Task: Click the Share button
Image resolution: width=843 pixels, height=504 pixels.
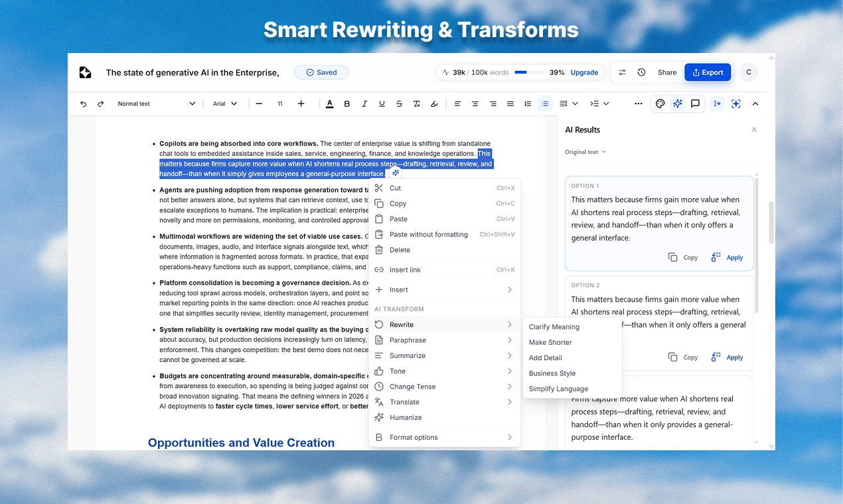Action: point(667,72)
